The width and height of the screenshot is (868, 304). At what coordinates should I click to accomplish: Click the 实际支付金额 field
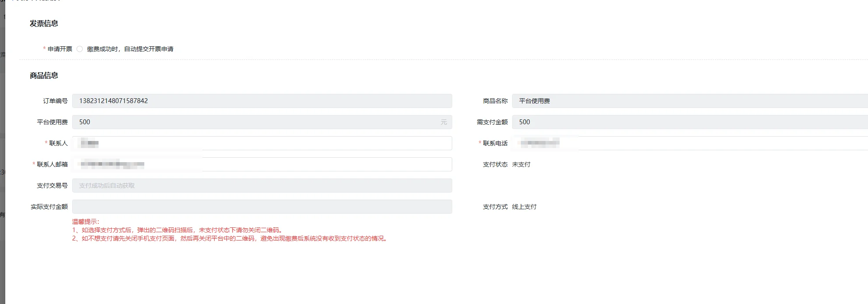[x=262, y=207]
